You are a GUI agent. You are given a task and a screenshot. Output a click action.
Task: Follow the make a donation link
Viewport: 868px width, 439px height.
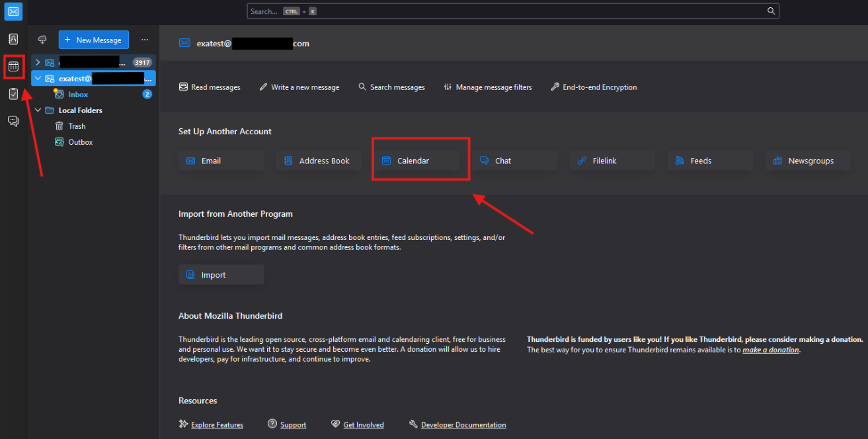pyautogui.click(x=771, y=350)
